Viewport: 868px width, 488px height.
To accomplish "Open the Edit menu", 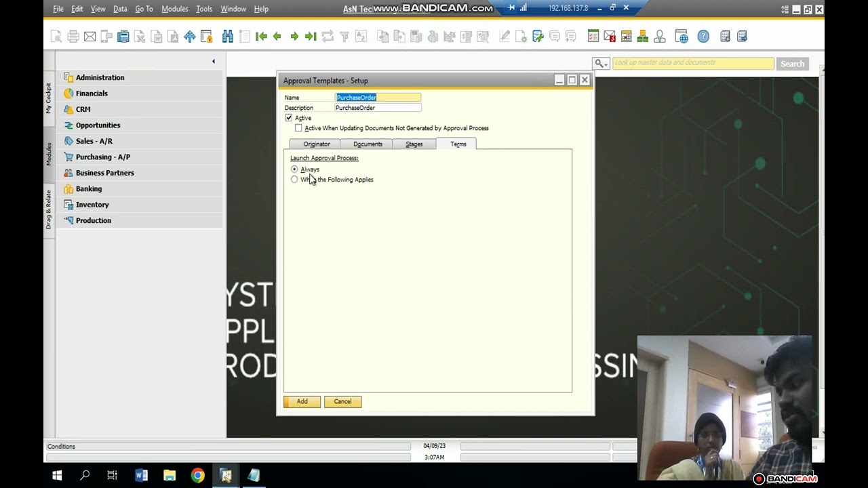I will pos(77,9).
